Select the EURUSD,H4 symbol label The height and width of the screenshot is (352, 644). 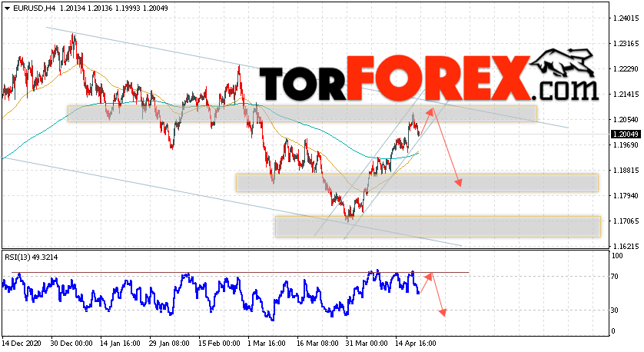point(34,8)
